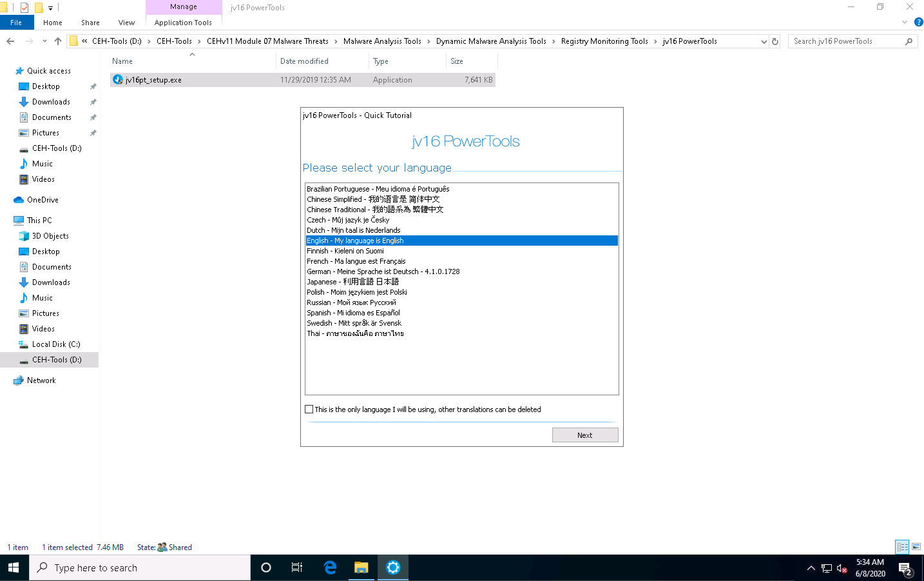This screenshot has height=581, width=924.
Task: Show hidden system tray icons
Action: 811,568
